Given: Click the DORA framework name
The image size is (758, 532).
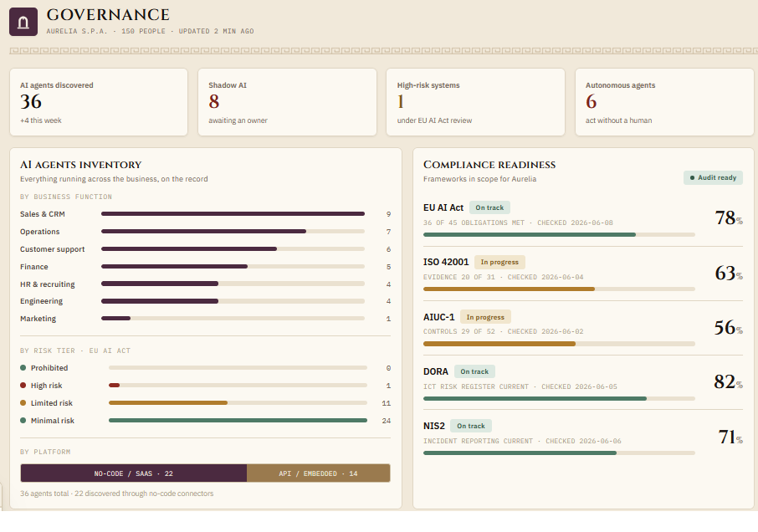Looking at the screenshot, I should click(436, 371).
